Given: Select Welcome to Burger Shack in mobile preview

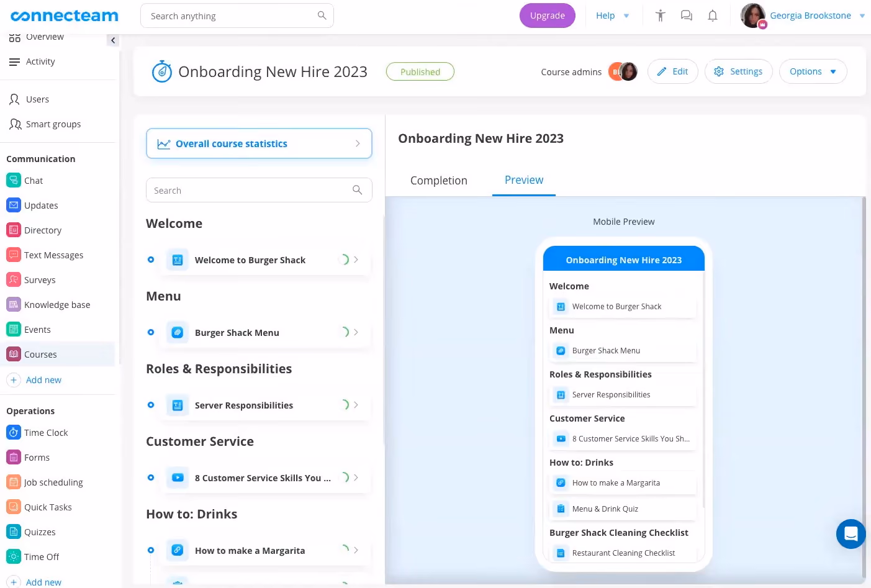Looking at the screenshot, I should point(623,307).
